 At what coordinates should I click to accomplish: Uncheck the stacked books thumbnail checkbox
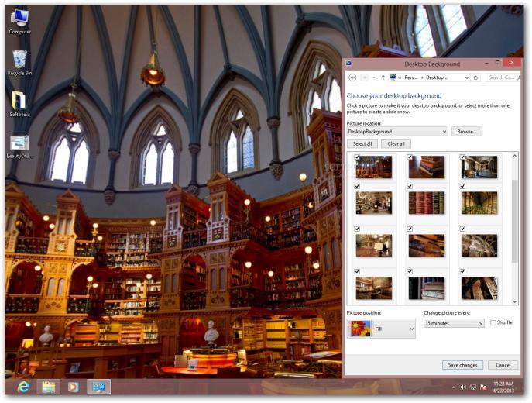tap(410, 157)
